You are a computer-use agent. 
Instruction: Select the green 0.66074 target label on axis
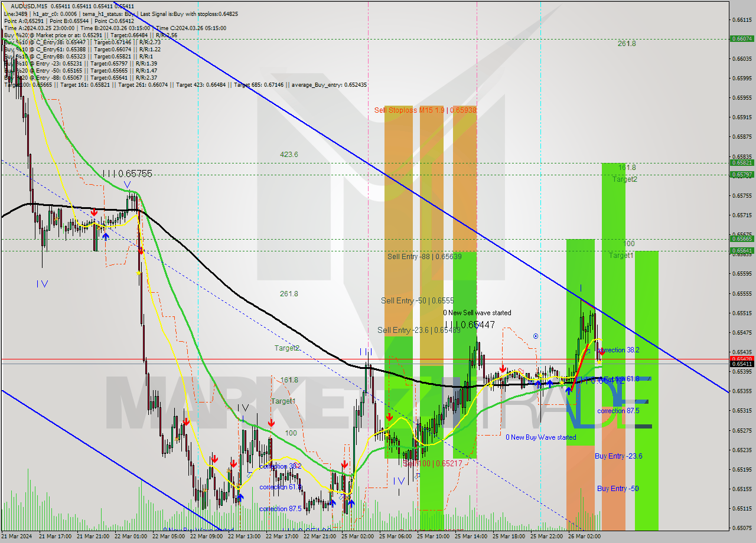tap(743, 38)
